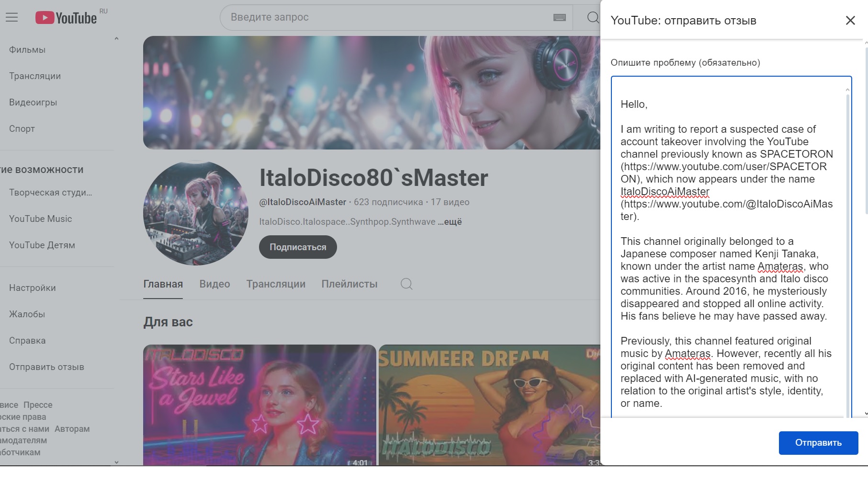
Task: Click Отправить отзыв in the sidebar
Action: coord(46,367)
